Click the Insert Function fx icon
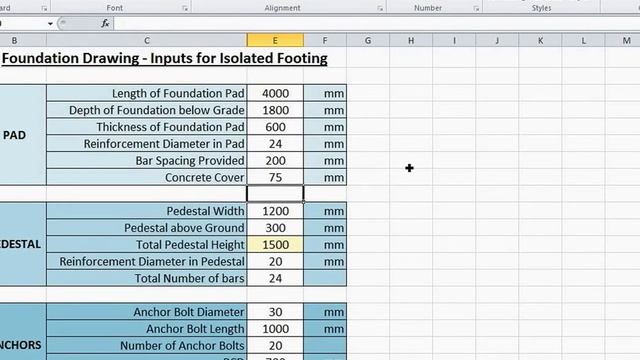This screenshot has height=360, width=640. point(105,23)
